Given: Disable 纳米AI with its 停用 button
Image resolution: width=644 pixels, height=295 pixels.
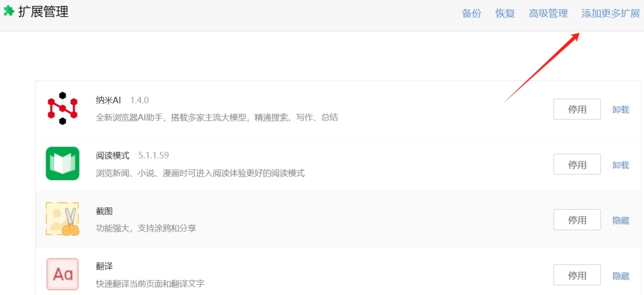Looking at the screenshot, I should 577,109.
